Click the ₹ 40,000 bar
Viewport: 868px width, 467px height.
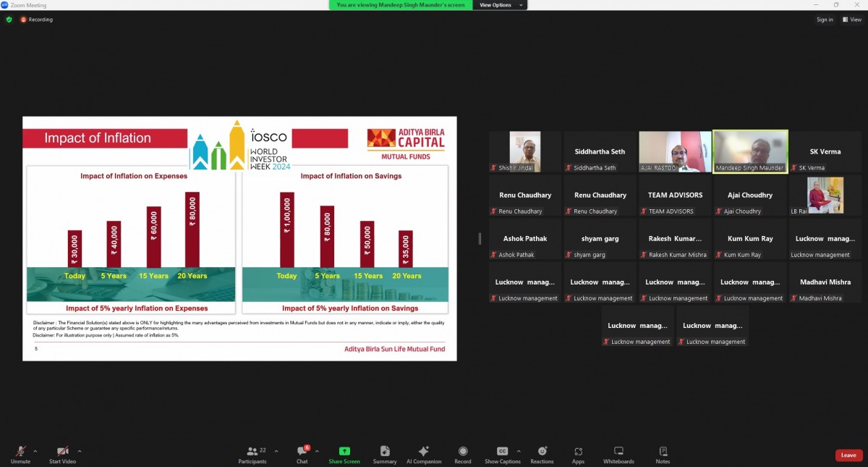pos(114,244)
